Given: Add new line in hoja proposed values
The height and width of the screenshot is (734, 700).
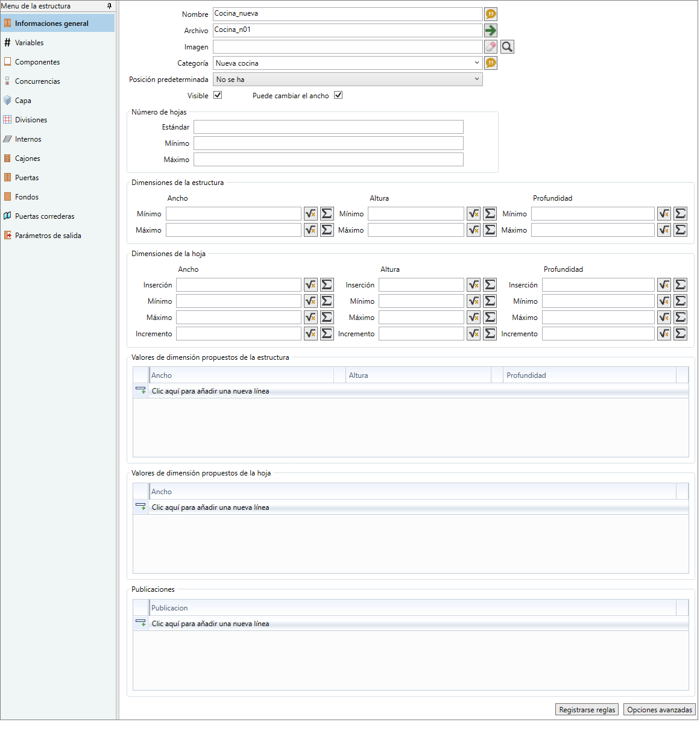Looking at the screenshot, I should (x=411, y=507).
